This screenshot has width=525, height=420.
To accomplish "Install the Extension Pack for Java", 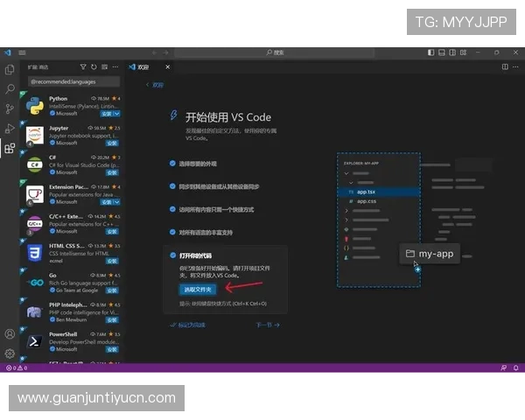I will (x=106, y=202).
